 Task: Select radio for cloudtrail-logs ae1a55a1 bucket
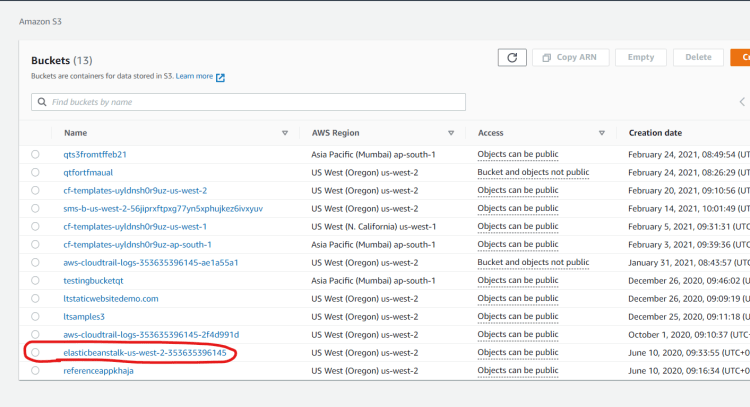pyautogui.click(x=35, y=263)
